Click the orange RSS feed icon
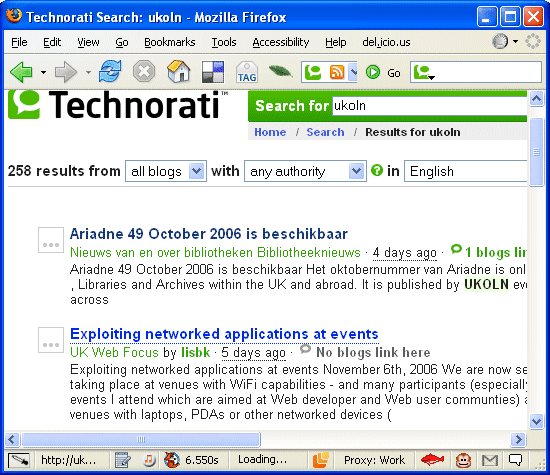The height and width of the screenshot is (475, 550). [337, 72]
